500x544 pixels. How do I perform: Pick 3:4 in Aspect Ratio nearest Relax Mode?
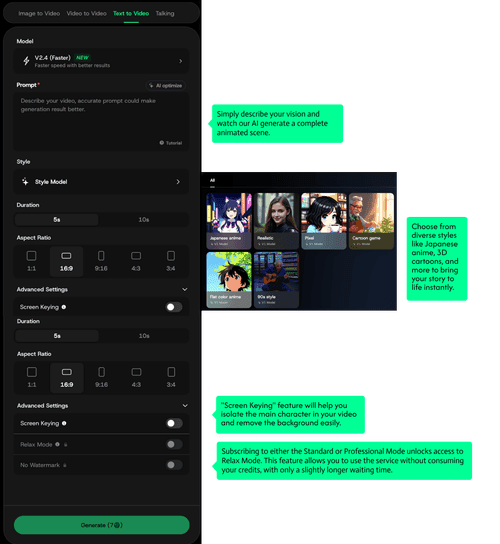pos(171,377)
